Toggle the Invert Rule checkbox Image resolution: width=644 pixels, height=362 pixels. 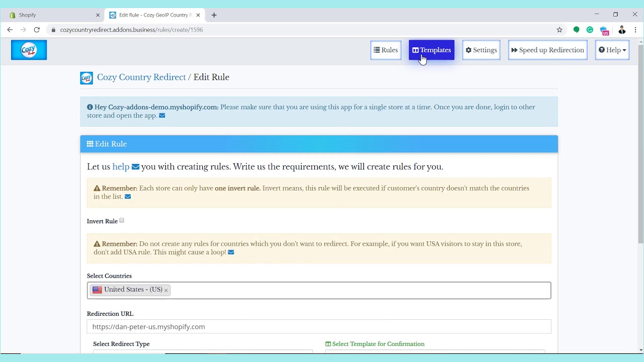coord(122,221)
